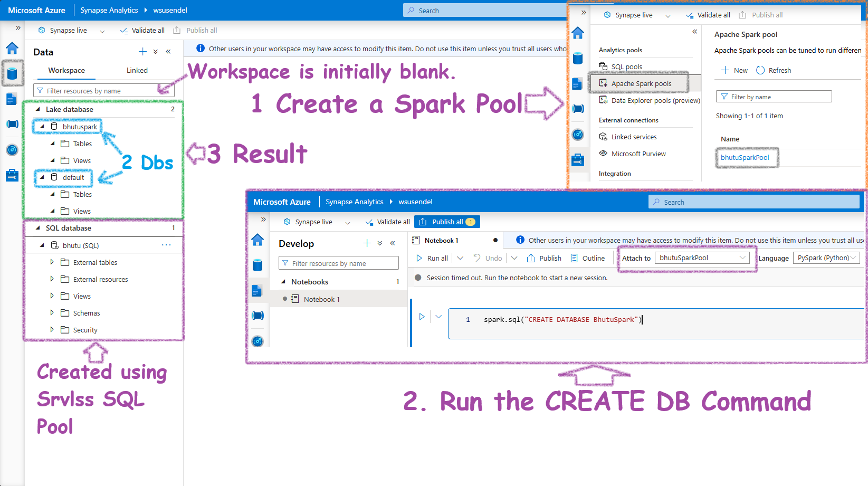Collapse the Notebooks group in the Develop panel
This screenshot has height=486, width=868.
[283, 282]
